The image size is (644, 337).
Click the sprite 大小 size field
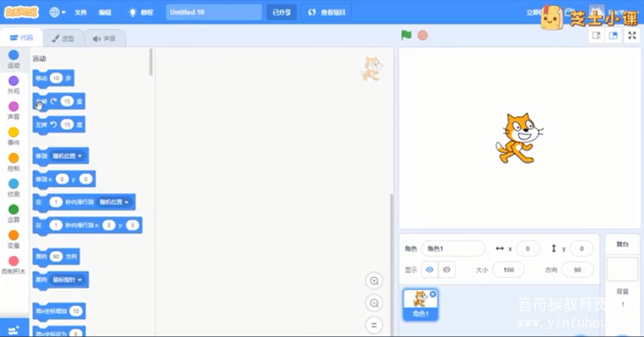coord(509,270)
